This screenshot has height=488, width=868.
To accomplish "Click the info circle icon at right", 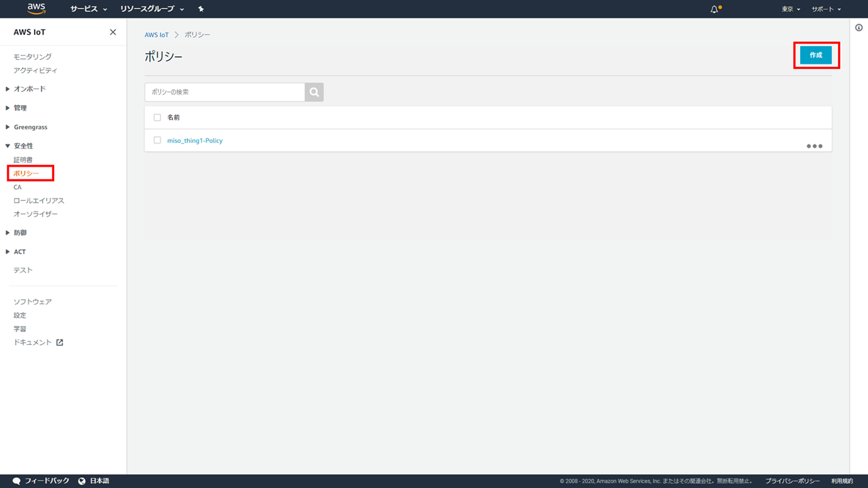I will tap(859, 28).
